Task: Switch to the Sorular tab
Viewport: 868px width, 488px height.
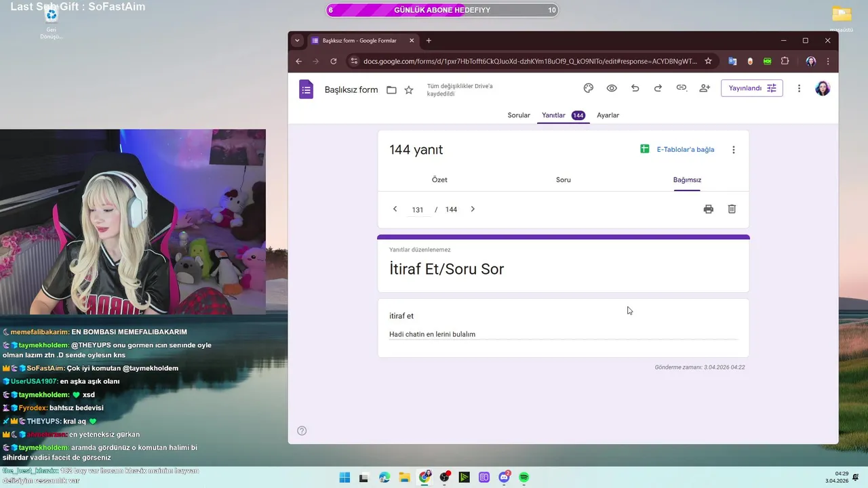Action: tap(519, 115)
